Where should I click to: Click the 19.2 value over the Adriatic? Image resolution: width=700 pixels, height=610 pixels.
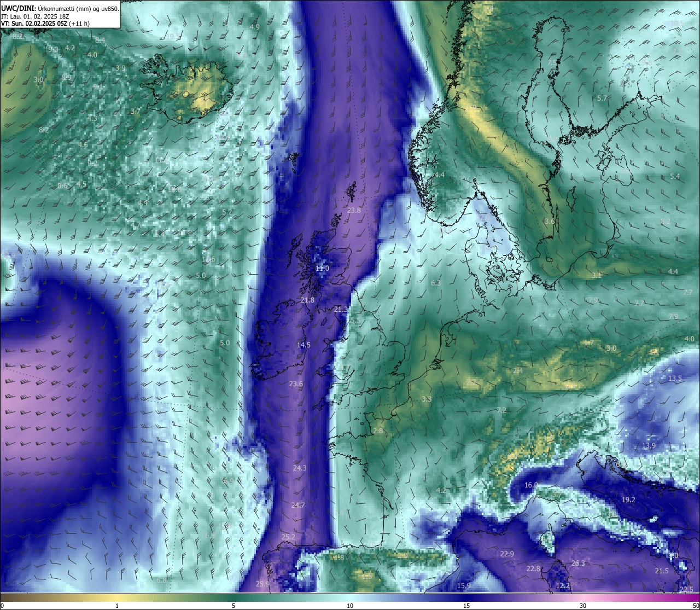(x=628, y=500)
